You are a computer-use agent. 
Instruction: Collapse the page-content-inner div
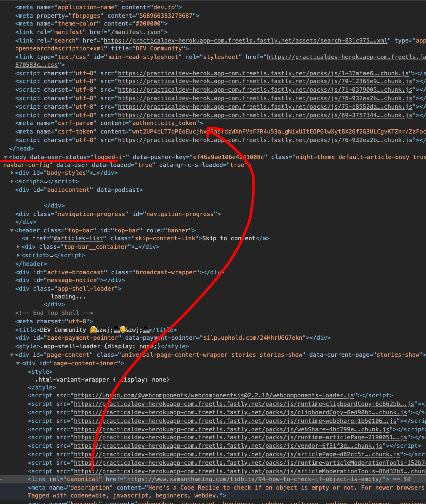(x=18, y=363)
